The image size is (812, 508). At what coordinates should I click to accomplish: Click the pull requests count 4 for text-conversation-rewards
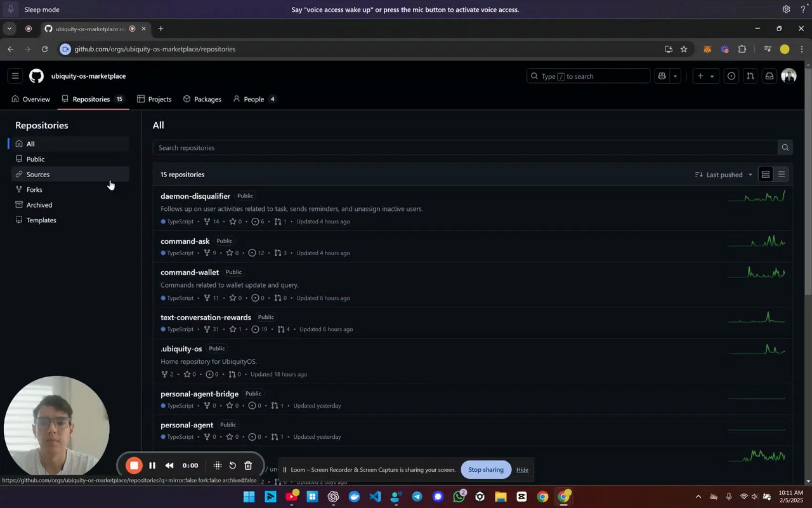283,329
